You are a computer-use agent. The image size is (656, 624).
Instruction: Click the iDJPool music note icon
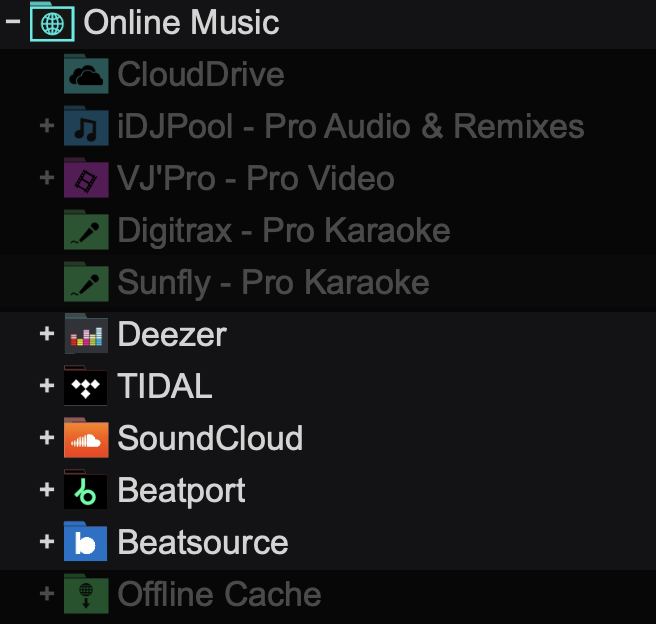(85, 126)
